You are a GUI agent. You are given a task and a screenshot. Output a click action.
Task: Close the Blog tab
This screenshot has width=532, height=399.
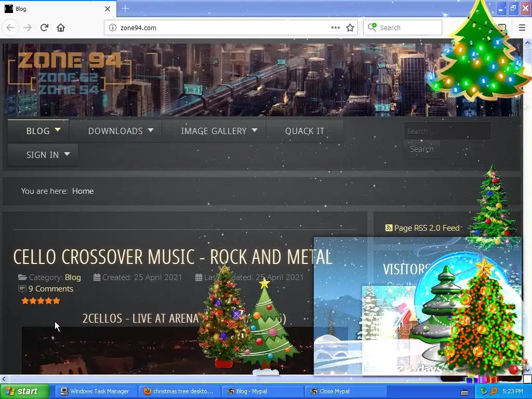point(108,9)
